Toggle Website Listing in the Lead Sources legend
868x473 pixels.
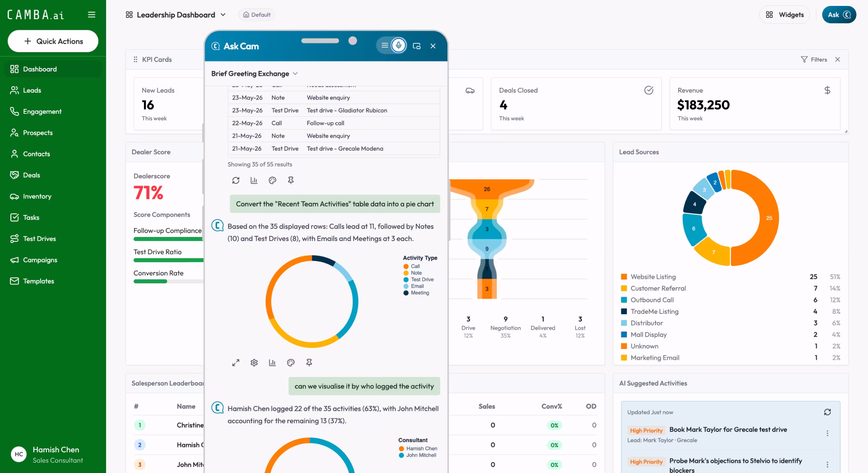[649, 277]
